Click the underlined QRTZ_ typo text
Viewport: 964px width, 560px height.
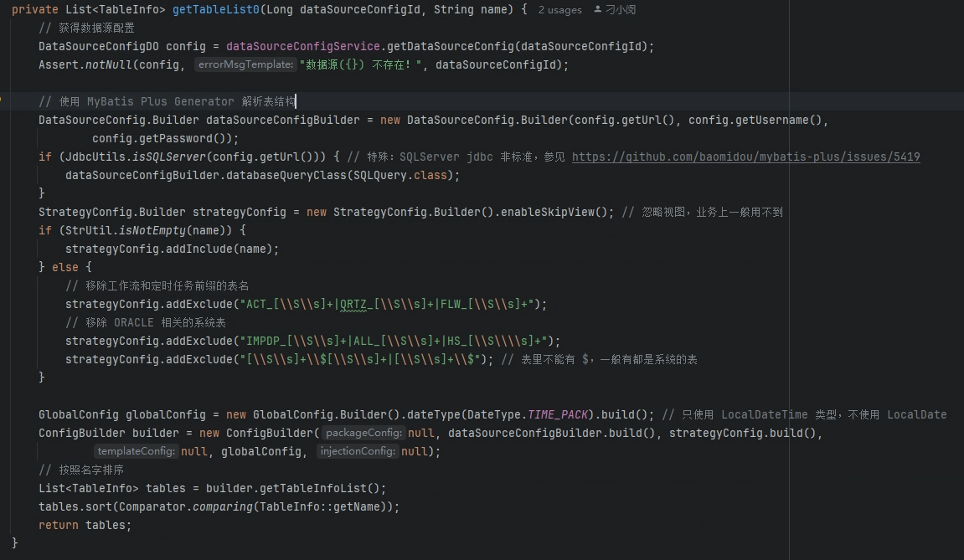[x=353, y=304]
